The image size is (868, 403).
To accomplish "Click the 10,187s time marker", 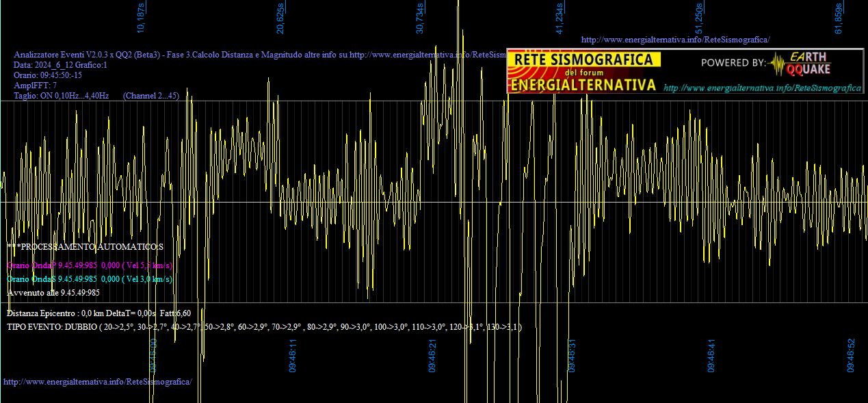I will click(x=141, y=17).
